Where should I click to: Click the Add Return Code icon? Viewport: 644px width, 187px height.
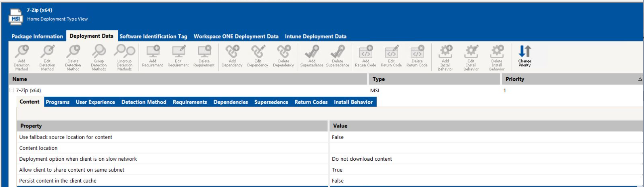pyautogui.click(x=365, y=52)
